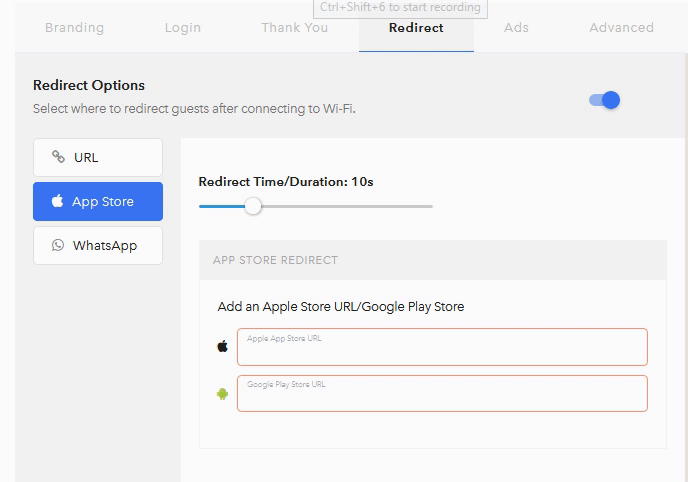This screenshot has height=482, width=688.
Task: Choose the URL redirect option text
Action: pos(86,157)
